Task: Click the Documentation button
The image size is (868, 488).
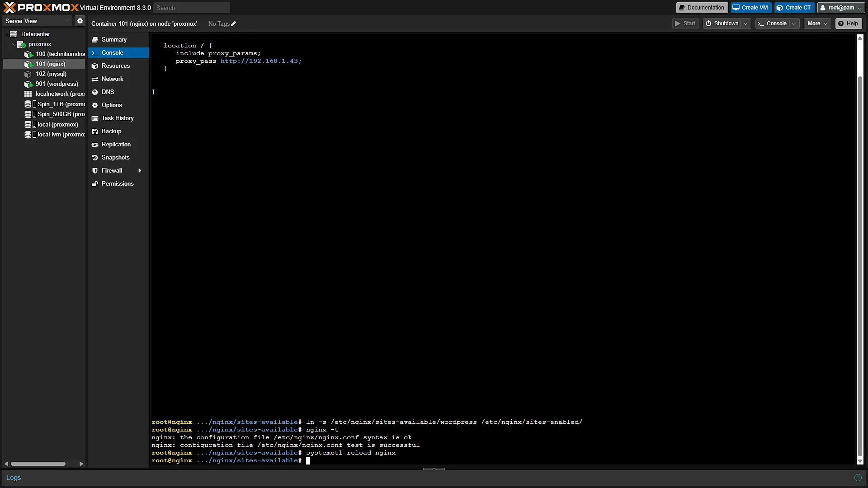Action: pyautogui.click(x=702, y=8)
